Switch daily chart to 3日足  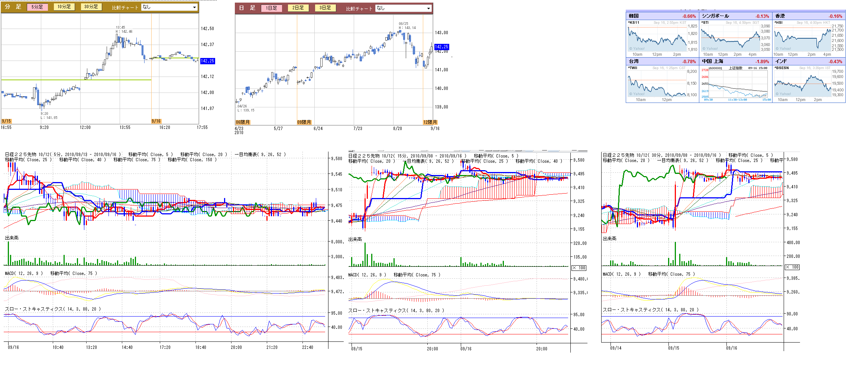[325, 8]
